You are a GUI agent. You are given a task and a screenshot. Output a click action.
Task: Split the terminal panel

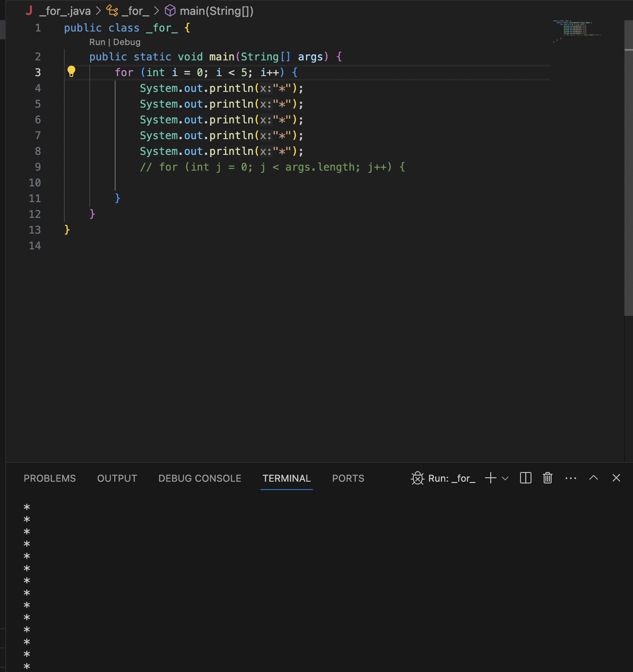(526, 478)
